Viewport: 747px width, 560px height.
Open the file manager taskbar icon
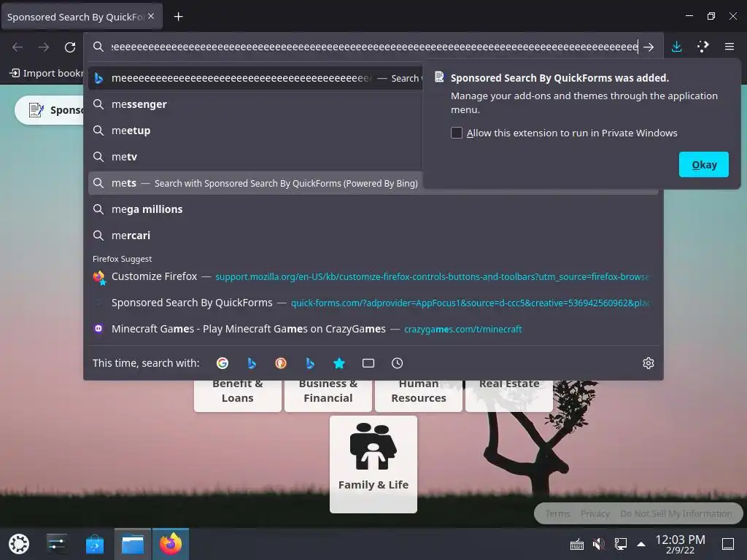point(133,544)
